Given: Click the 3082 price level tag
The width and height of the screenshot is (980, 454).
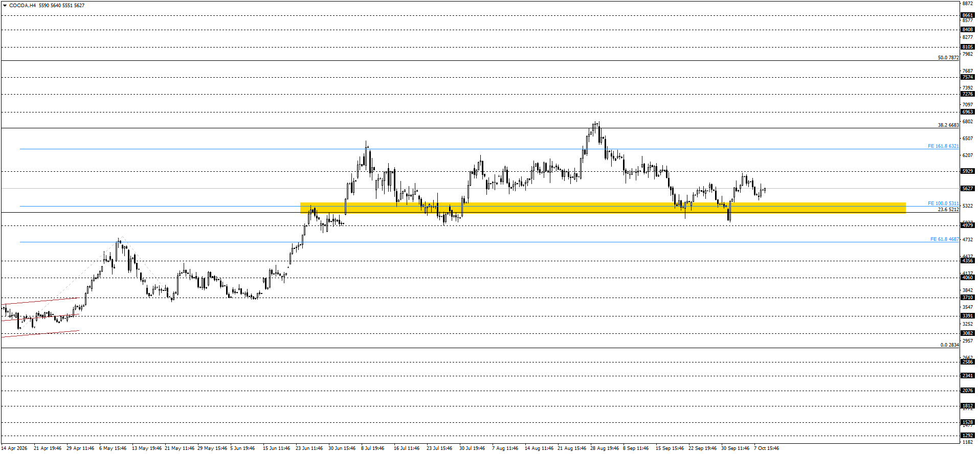Looking at the screenshot, I should (x=967, y=333).
